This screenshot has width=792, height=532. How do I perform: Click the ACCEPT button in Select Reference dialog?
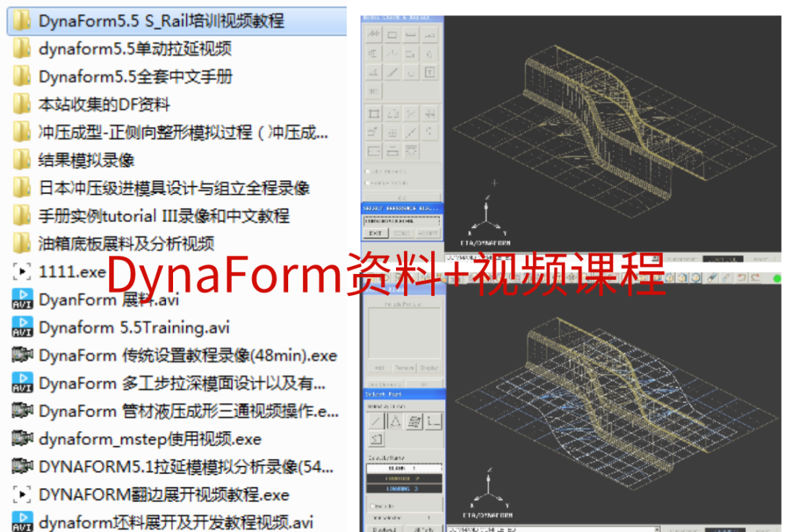[x=428, y=234]
